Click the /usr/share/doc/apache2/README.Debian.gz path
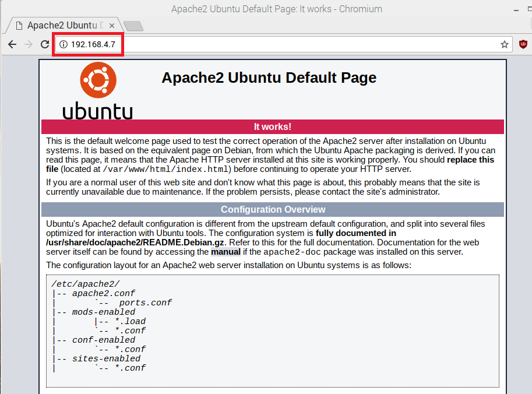This screenshot has height=394, width=532. [x=135, y=242]
